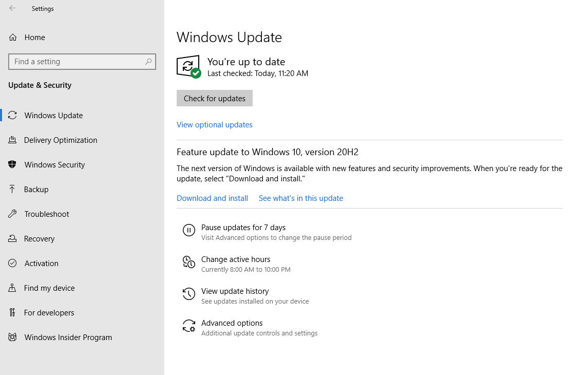This screenshot has width=588, height=375.
Task: Click the up-to-date status icon with green check
Action: [188, 67]
